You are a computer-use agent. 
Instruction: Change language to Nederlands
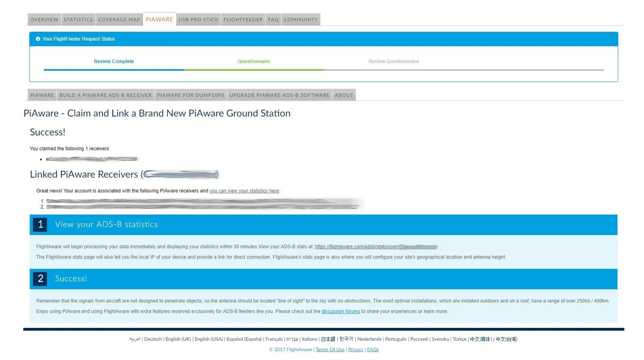pyautogui.click(x=369, y=339)
